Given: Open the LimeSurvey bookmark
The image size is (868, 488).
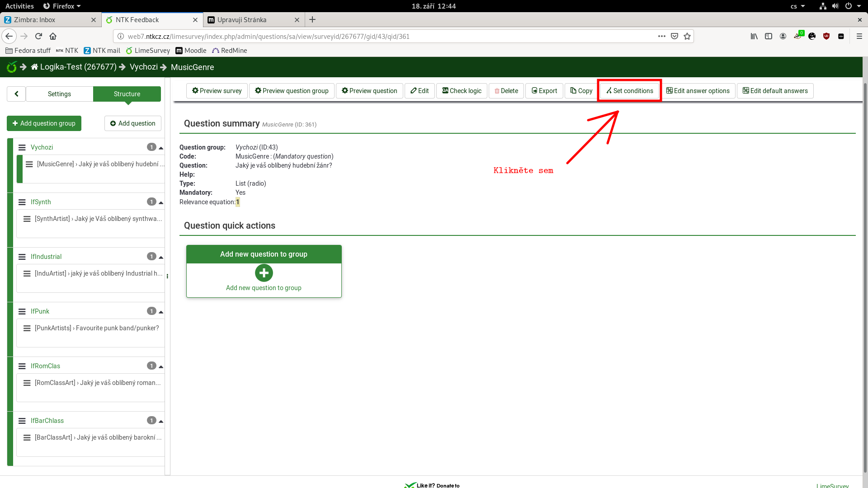Looking at the screenshot, I should tap(148, 51).
